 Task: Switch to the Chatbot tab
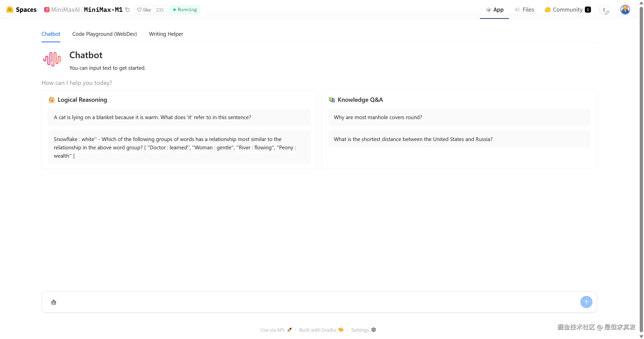tap(51, 34)
